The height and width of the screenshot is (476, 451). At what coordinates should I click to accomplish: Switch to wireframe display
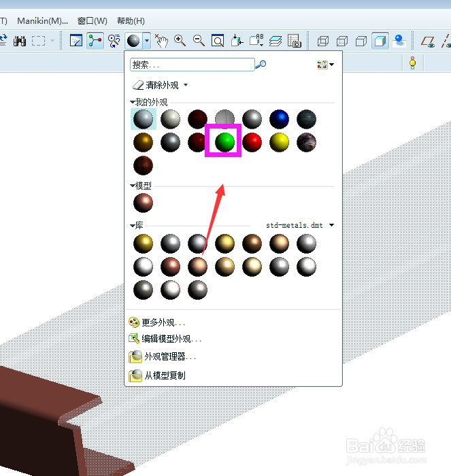coord(323,41)
